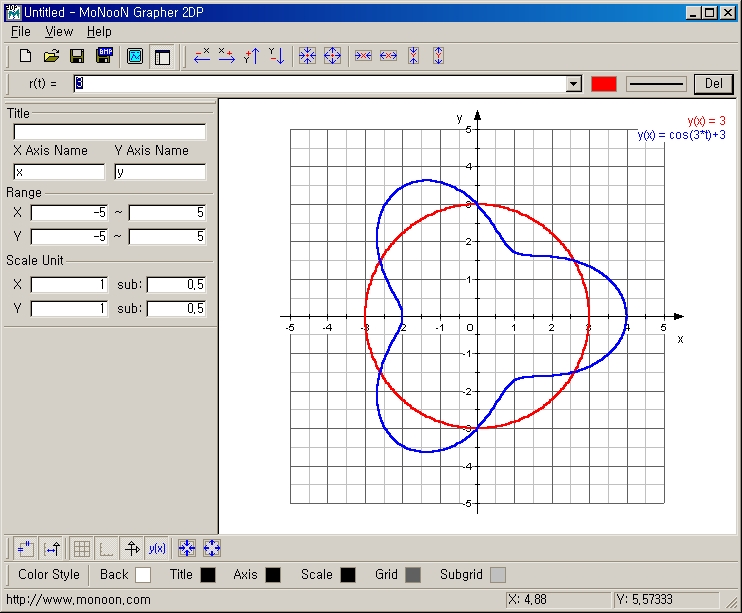The height and width of the screenshot is (613, 742).
Task: Pick the red function color swatch
Action: tap(604, 84)
